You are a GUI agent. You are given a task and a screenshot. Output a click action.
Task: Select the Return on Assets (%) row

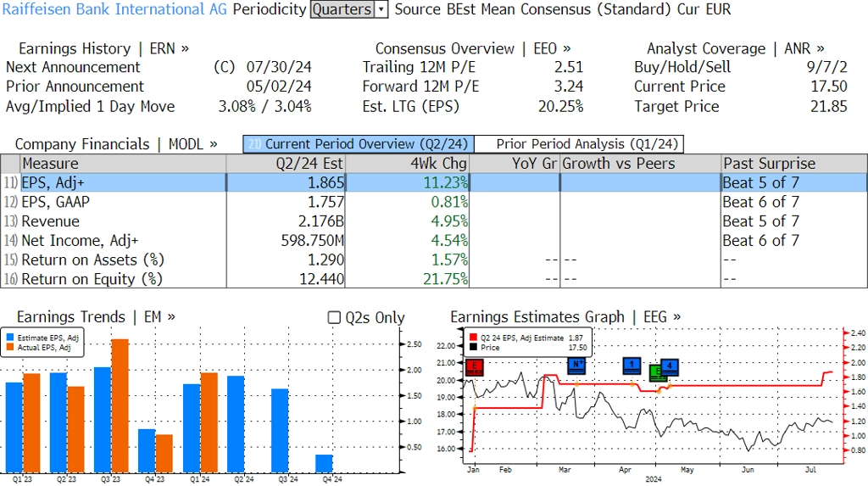434,260
